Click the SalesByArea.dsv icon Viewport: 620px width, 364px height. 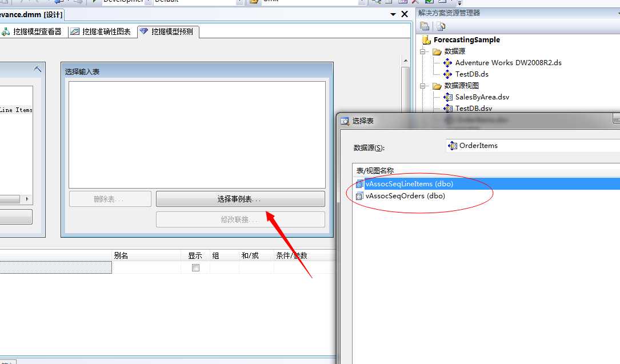(x=448, y=97)
